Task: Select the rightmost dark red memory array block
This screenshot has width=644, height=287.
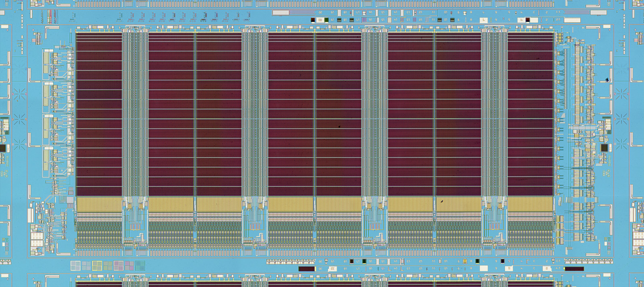Action: coord(530,114)
